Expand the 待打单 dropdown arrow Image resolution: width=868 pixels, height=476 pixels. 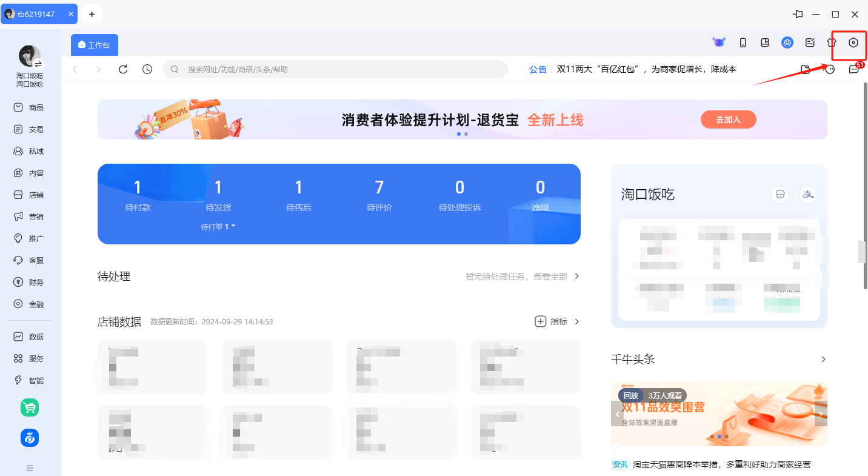click(x=233, y=226)
